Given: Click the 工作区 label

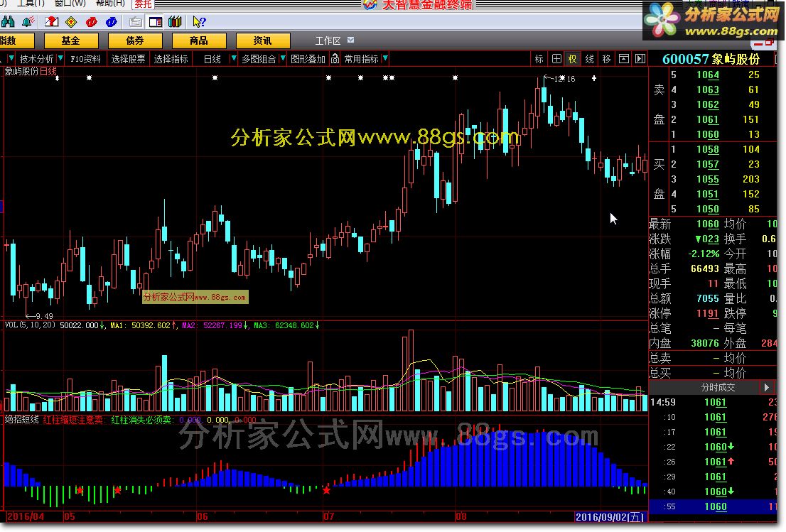Looking at the screenshot, I should point(328,40).
